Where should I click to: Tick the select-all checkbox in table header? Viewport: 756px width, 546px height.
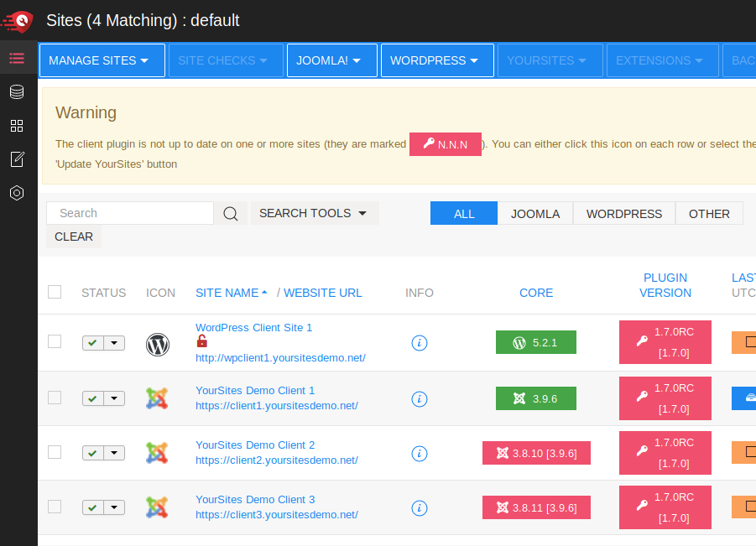pos(55,292)
